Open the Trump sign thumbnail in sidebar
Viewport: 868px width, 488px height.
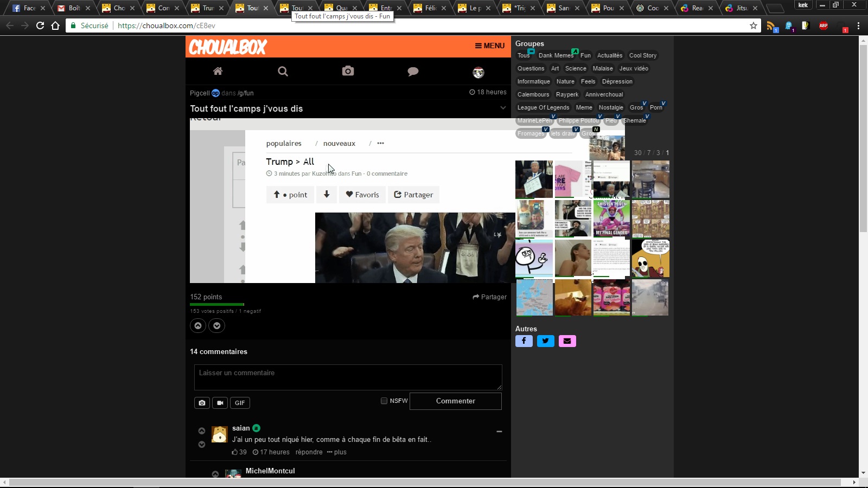534,179
